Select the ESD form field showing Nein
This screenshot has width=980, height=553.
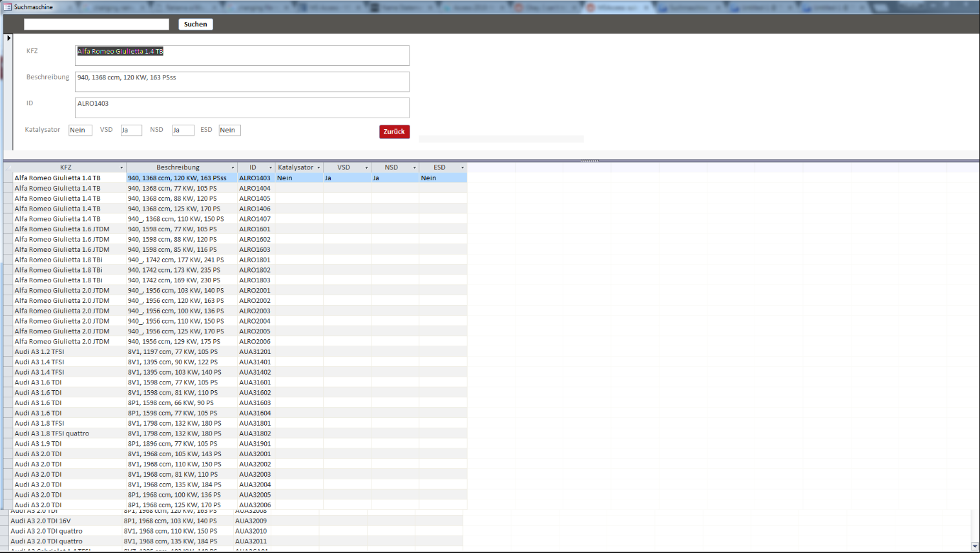point(230,130)
